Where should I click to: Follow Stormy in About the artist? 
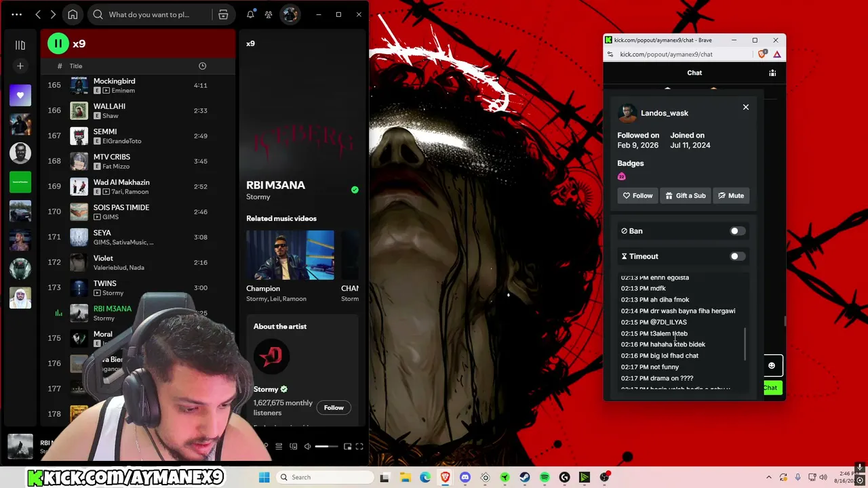(334, 407)
